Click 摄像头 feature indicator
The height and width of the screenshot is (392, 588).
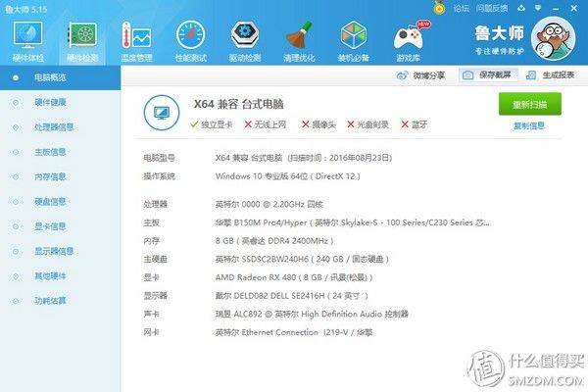coord(318,124)
